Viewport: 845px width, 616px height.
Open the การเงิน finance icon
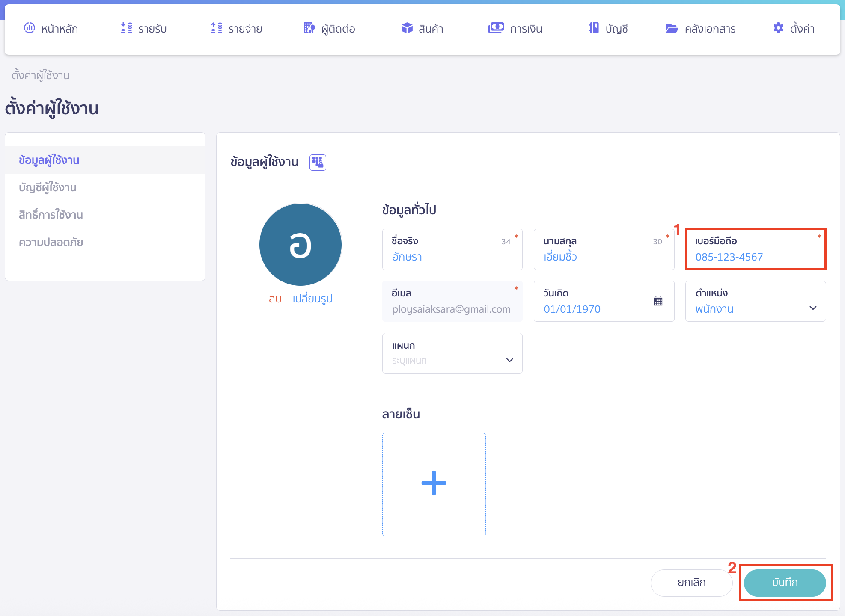coord(496,28)
